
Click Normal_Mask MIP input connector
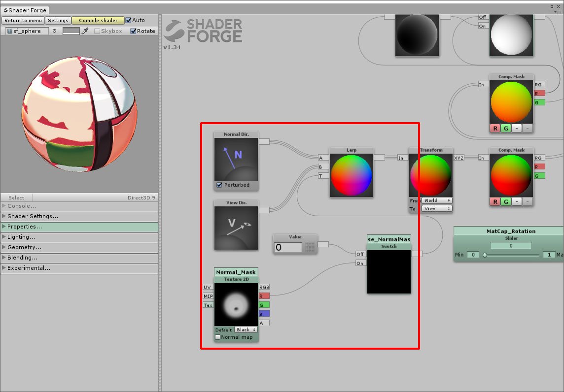coord(208,296)
